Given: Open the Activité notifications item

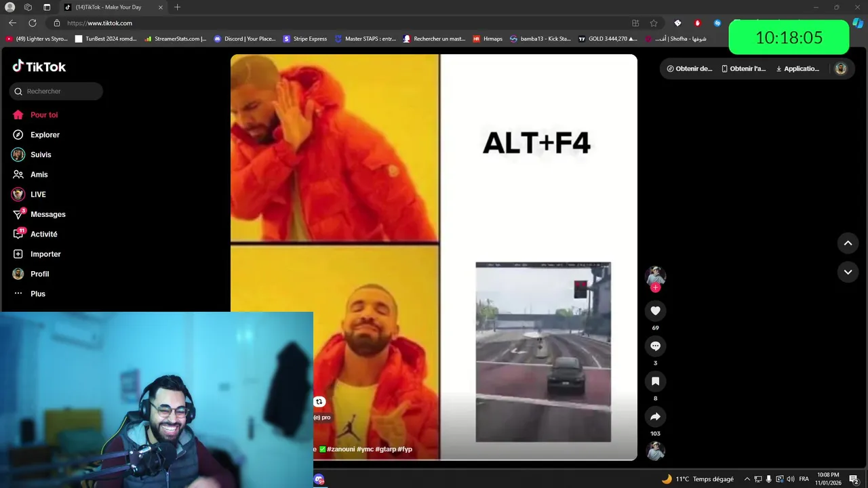Looking at the screenshot, I should coord(35,235).
